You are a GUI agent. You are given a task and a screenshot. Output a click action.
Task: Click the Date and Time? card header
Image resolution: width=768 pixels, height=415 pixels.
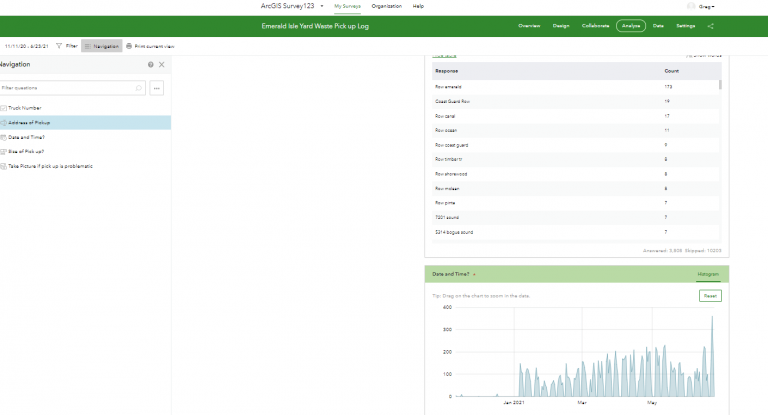coord(576,274)
